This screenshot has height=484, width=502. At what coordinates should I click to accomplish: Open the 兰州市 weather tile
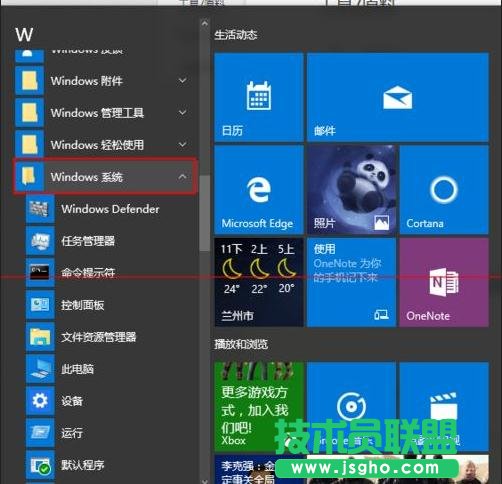coord(259,282)
